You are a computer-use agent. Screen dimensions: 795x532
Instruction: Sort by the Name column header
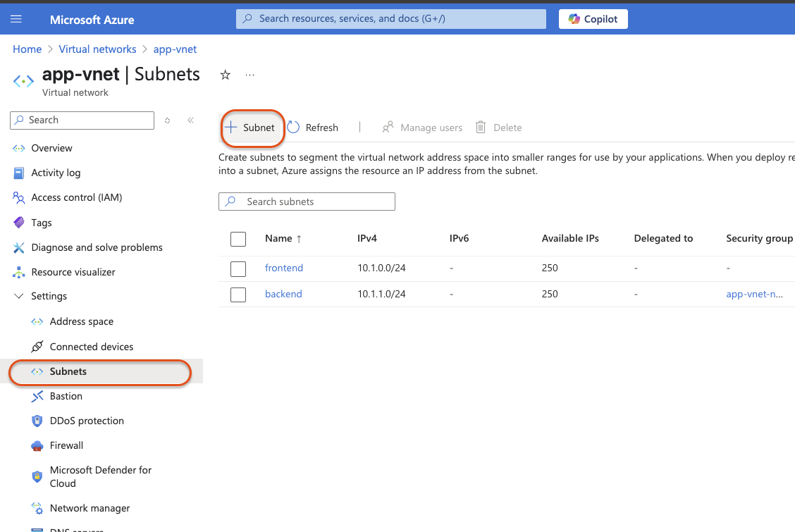(283, 239)
